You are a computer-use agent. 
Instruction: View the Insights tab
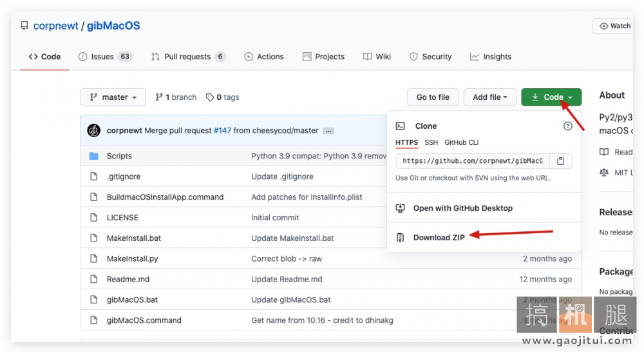(x=491, y=57)
